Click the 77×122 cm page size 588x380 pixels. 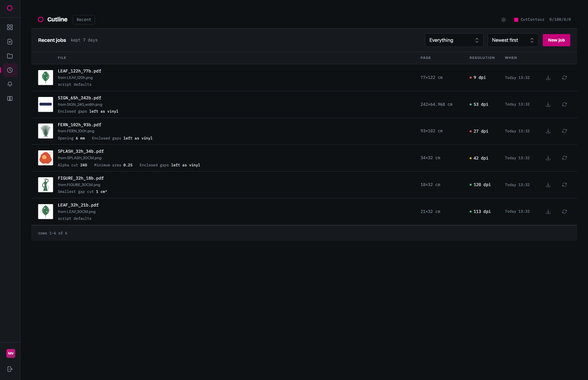pos(431,77)
